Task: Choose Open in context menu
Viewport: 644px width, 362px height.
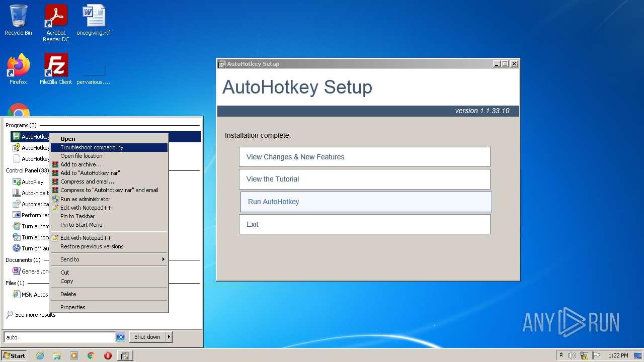Action: tap(109, 139)
